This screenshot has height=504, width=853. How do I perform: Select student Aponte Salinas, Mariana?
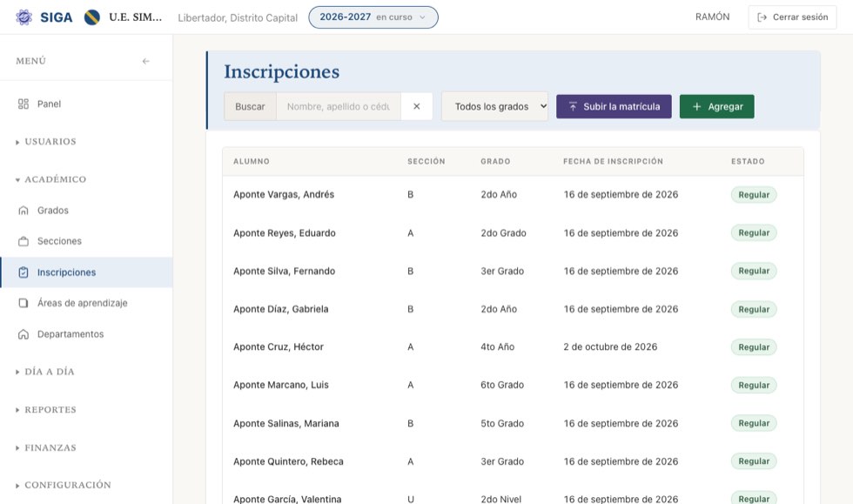286,423
